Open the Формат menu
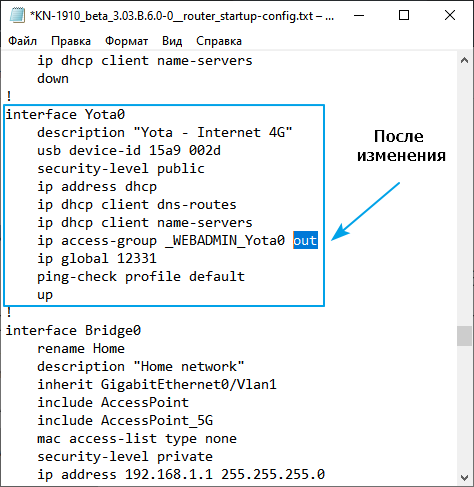This screenshot has height=487, width=474. pyautogui.click(x=126, y=41)
